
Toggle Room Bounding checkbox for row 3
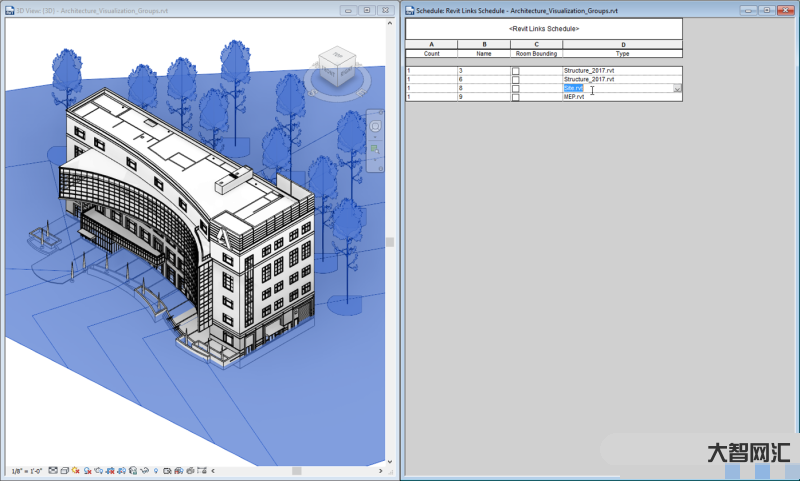(516, 71)
